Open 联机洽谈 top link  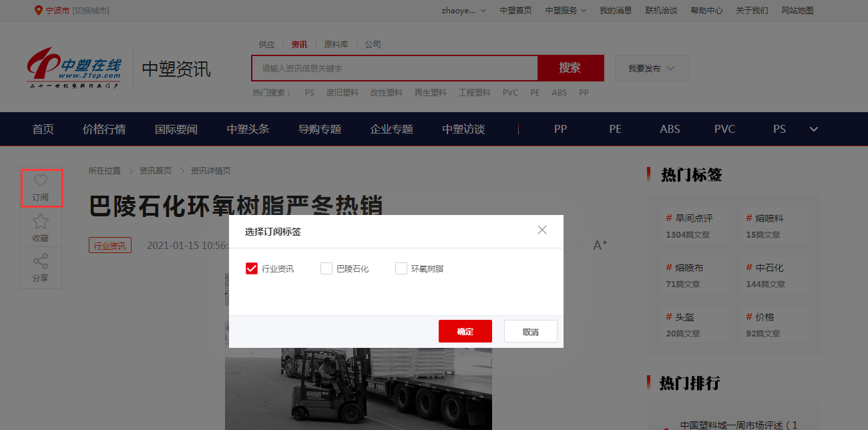[661, 11]
